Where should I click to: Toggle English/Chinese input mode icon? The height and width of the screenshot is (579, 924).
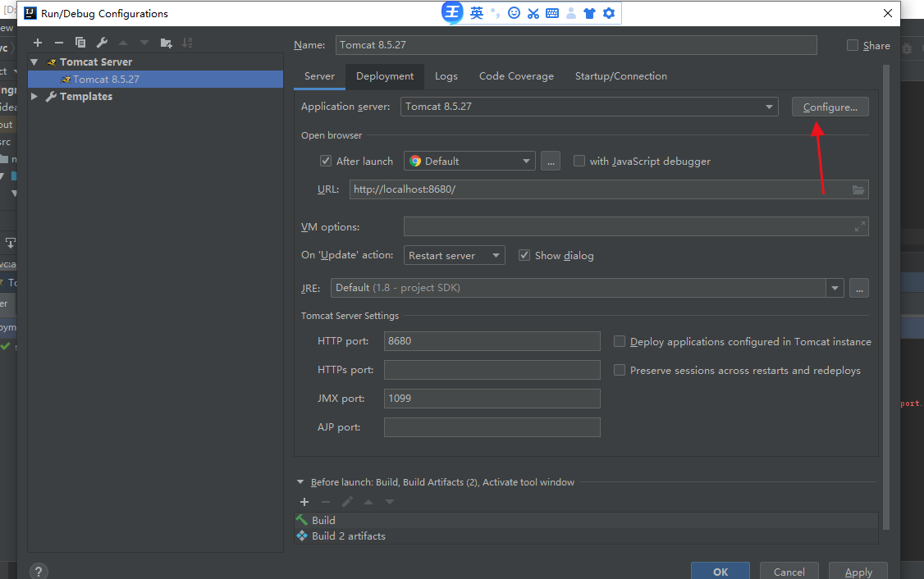[477, 13]
